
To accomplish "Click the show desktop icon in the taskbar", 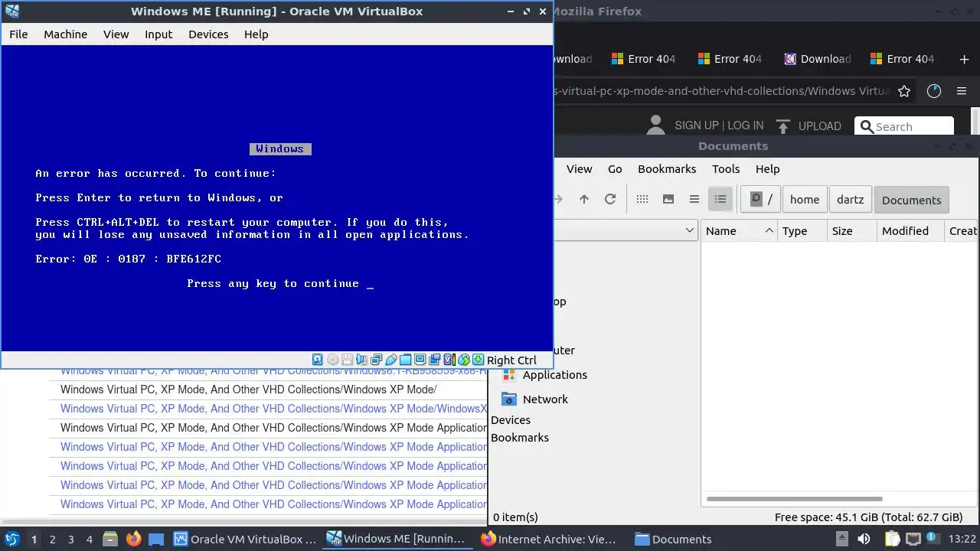I will [x=156, y=539].
